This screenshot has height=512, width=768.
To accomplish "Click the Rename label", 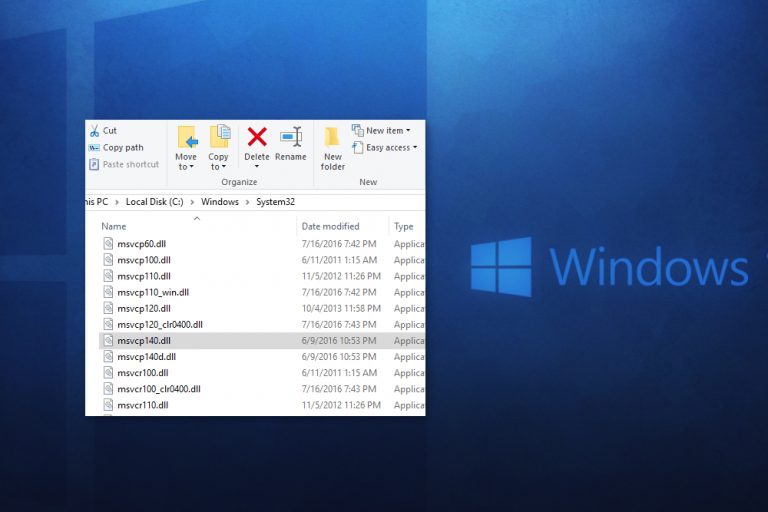I will [290, 157].
